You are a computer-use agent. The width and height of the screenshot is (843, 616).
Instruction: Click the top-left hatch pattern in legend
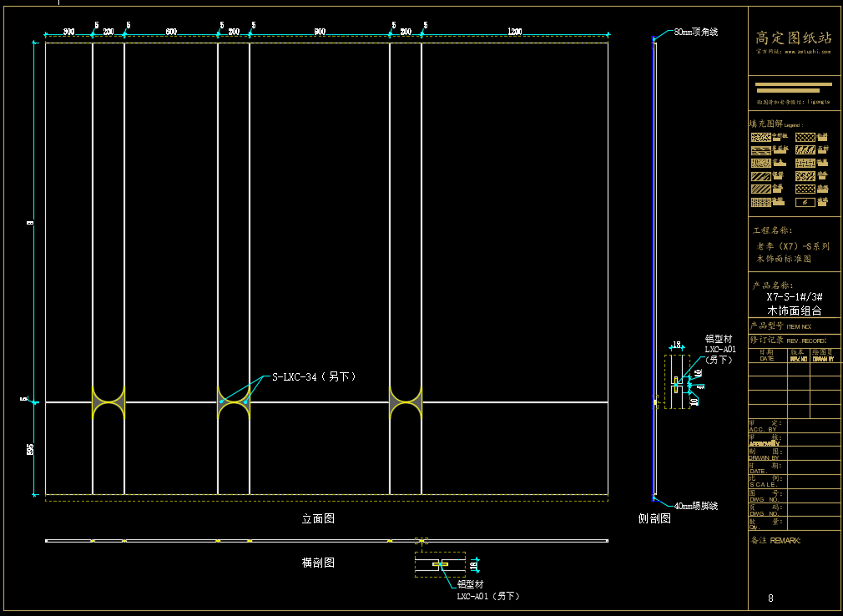[760, 137]
